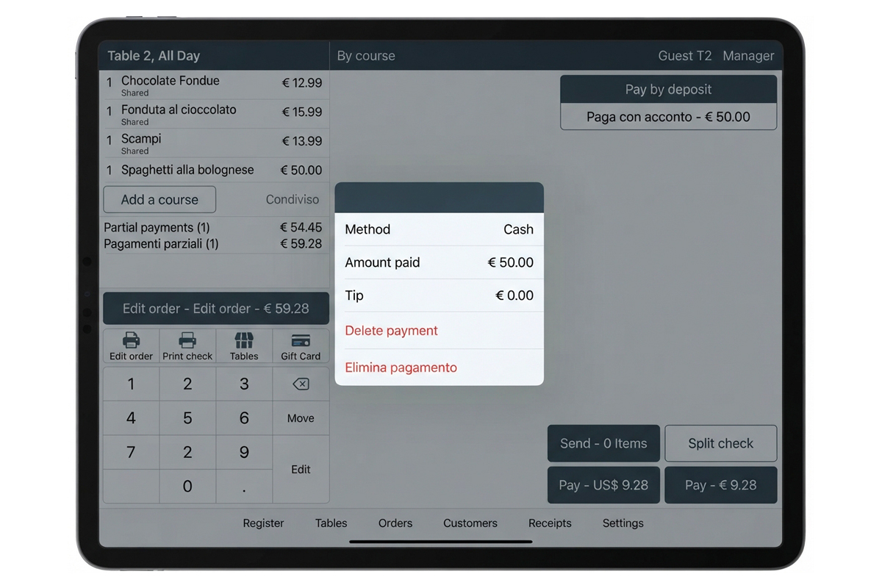Click Pagamenti parziali (1) row
This screenshot has height=588, width=882.
pyautogui.click(x=214, y=244)
